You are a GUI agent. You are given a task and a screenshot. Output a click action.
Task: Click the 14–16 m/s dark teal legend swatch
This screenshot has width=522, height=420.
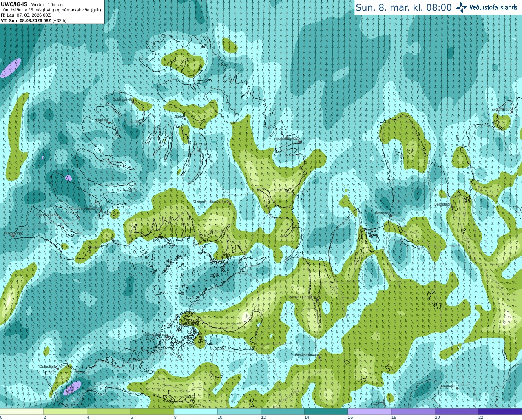(x=326, y=411)
